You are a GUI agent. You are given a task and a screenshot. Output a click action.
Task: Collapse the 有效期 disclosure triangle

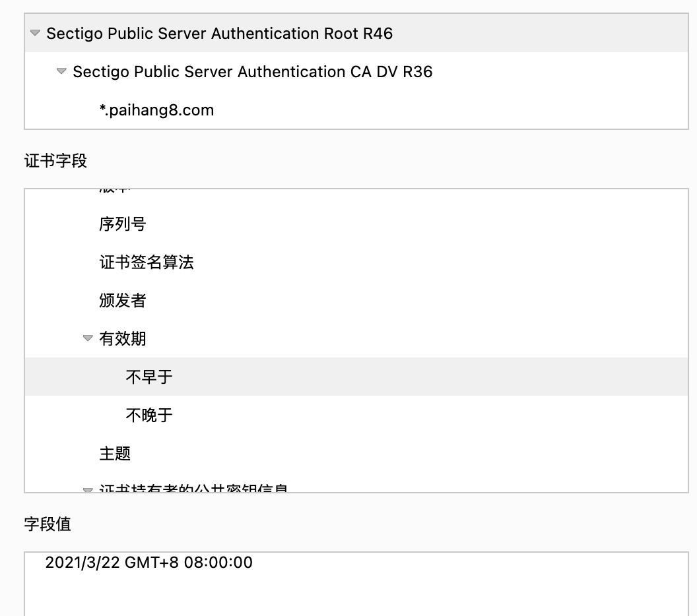(x=88, y=338)
